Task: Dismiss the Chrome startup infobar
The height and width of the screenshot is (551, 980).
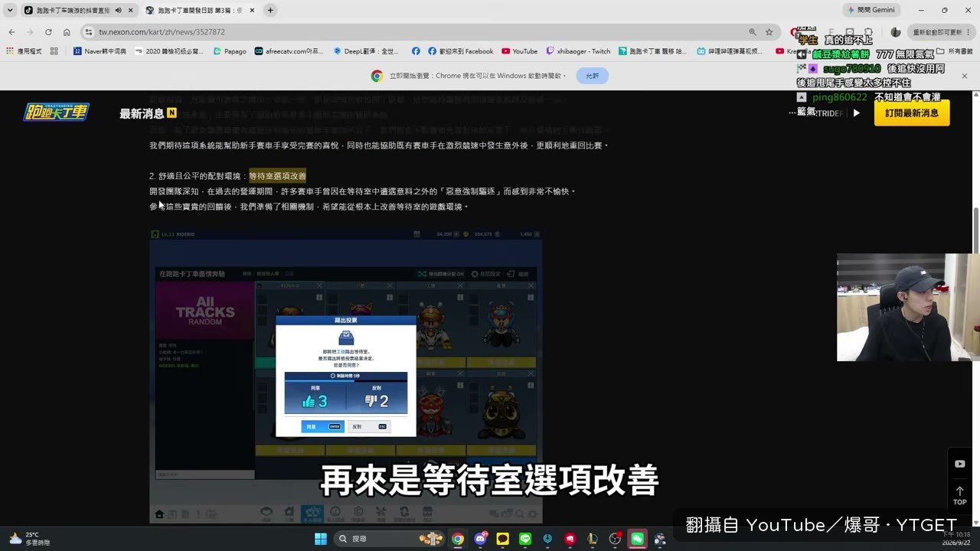Action: tap(965, 76)
